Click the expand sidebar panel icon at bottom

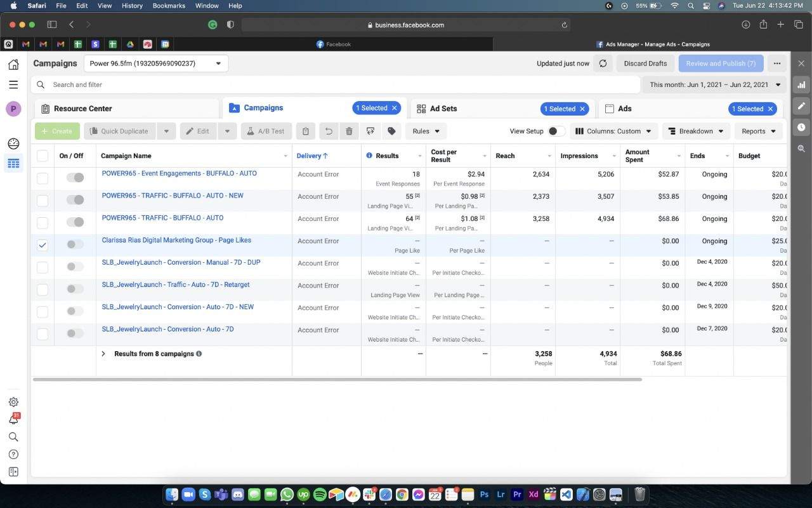coord(13,472)
